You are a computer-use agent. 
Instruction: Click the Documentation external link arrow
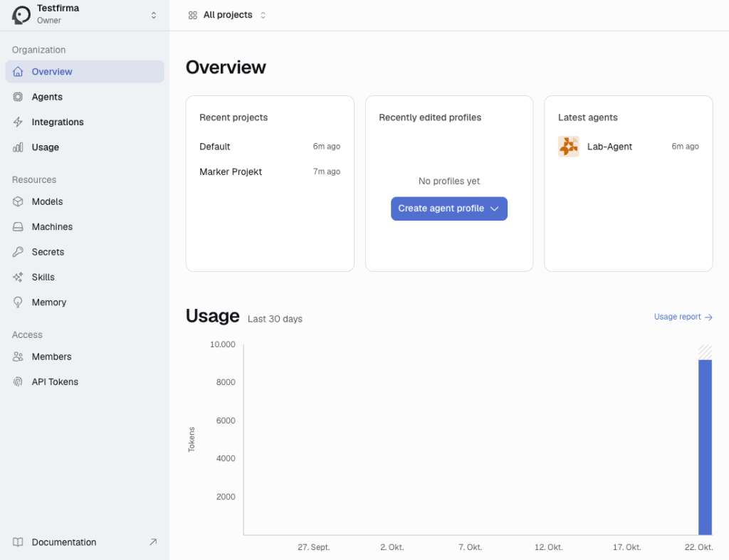(x=153, y=542)
